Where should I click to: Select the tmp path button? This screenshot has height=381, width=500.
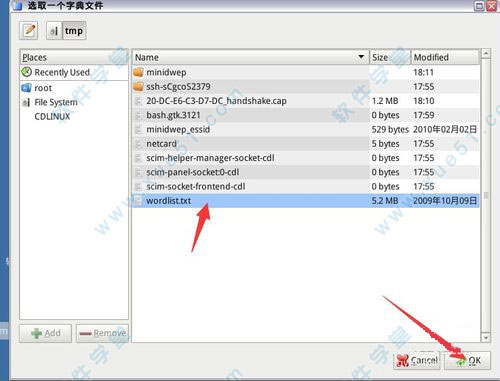74,31
